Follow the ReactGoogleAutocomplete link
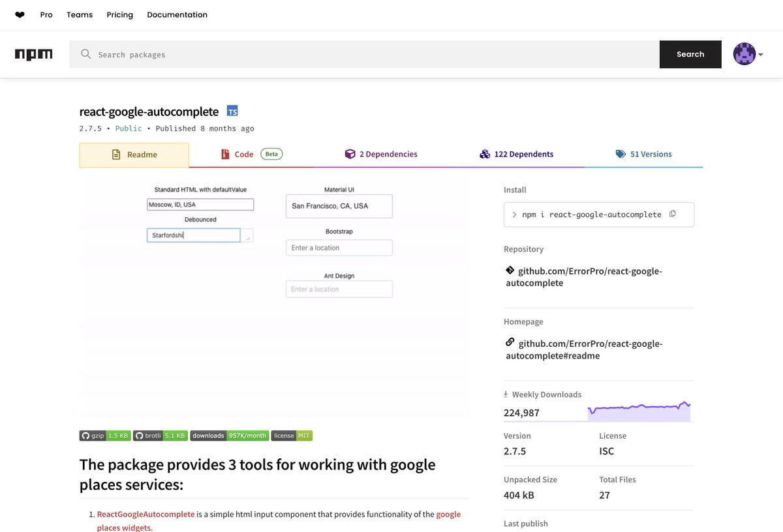The height and width of the screenshot is (532, 783). pyautogui.click(x=146, y=514)
